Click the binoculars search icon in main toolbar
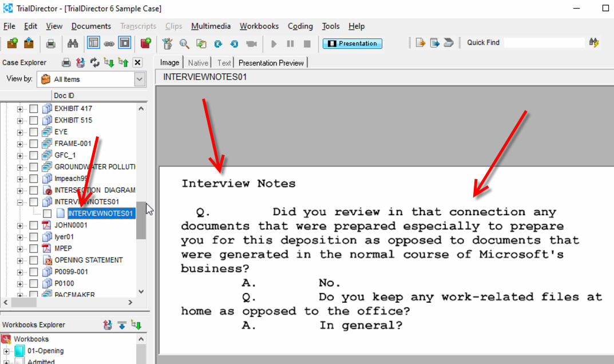614x364 pixels. click(73, 43)
